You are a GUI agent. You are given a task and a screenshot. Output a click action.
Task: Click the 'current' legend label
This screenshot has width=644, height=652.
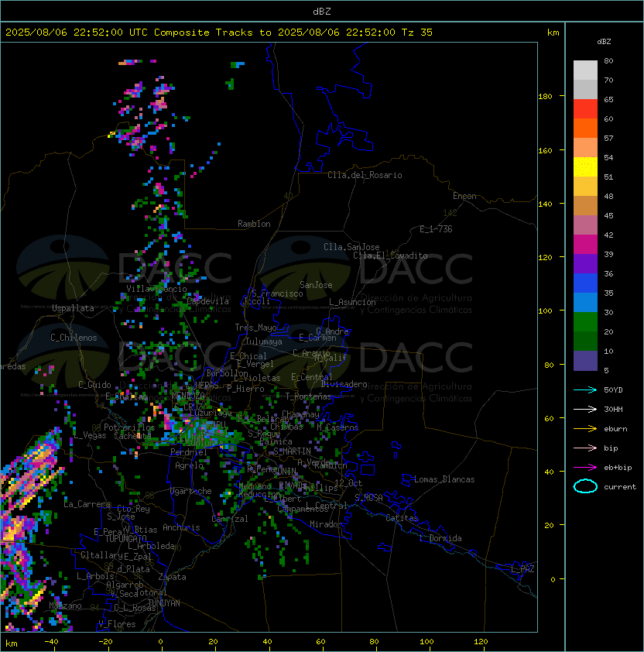[x=620, y=487]
